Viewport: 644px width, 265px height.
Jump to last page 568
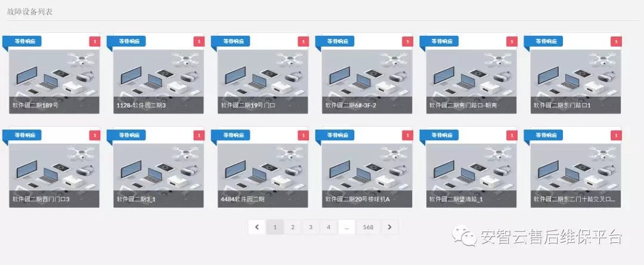(x=368, y=227)
